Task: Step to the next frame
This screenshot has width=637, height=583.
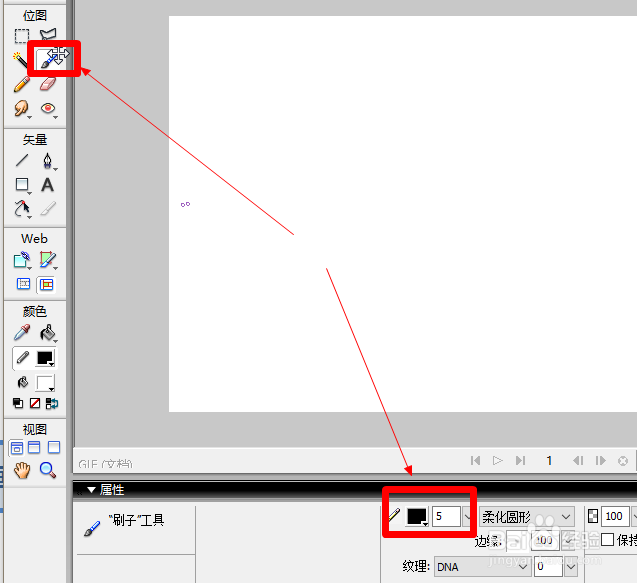Action: tap(600, 460)
